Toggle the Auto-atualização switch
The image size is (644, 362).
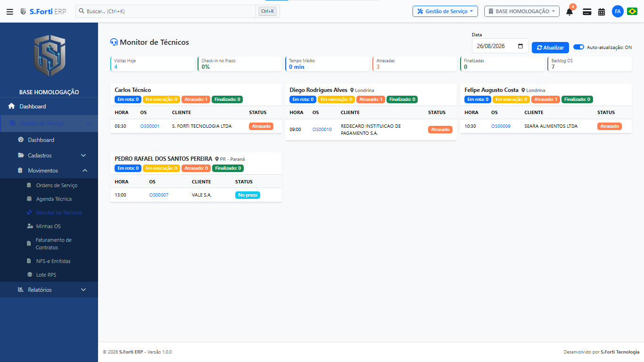578,47
